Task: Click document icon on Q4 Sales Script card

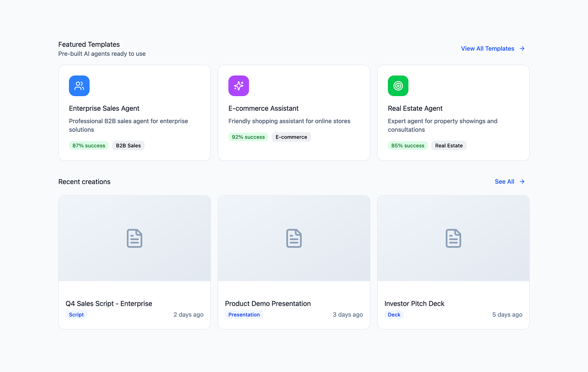Action: pos(134,238)
